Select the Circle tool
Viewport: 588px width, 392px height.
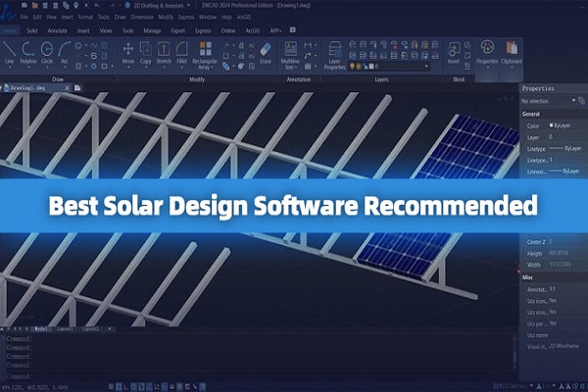click(x=47, y=53)
